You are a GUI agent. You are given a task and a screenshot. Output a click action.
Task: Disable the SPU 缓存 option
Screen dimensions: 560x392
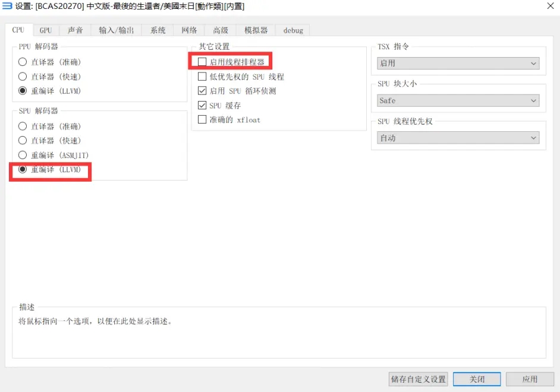click(x=202, y=105)
